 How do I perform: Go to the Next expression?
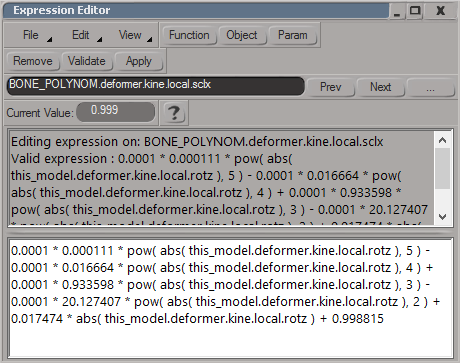tap(380, 87)
